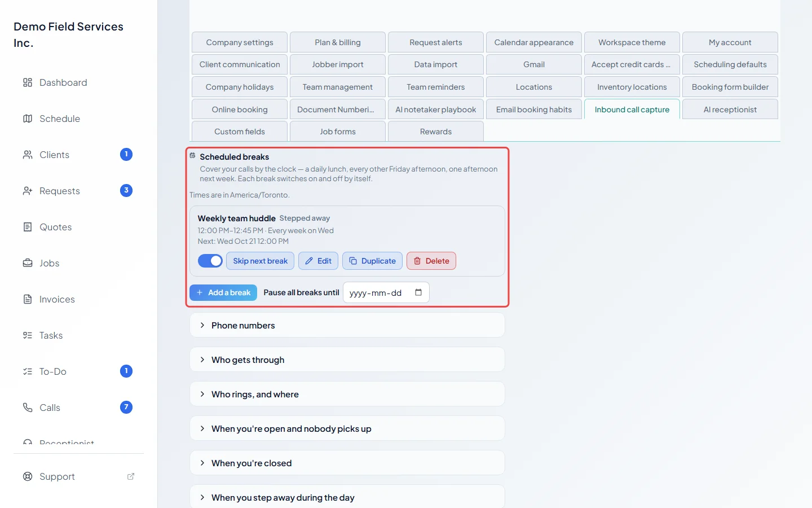Image resolution: width=812 pixels, height=508 pixels.
Task: Expand Who rings, and where section
Action: 347,395
